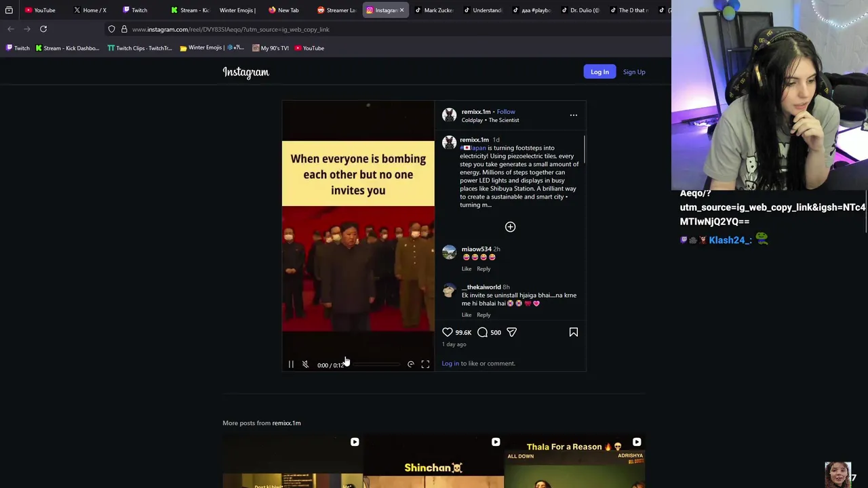Open the YouTube bookmark
868x488 pixels.
(309, 48)
